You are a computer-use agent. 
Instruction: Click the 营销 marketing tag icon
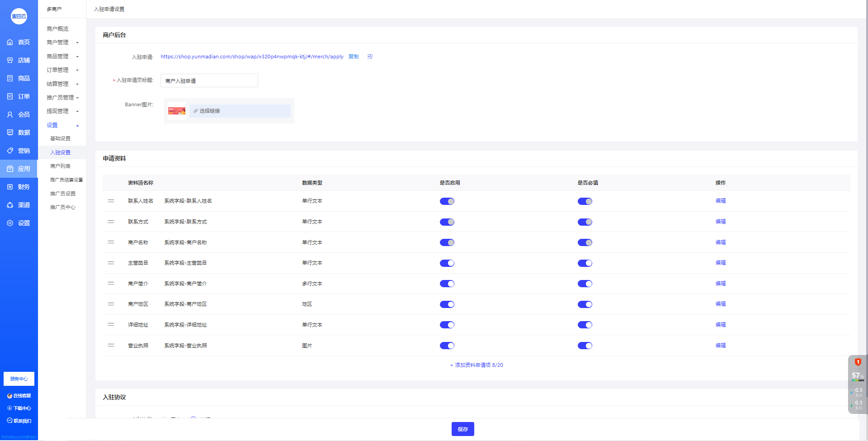click(10, 151)
